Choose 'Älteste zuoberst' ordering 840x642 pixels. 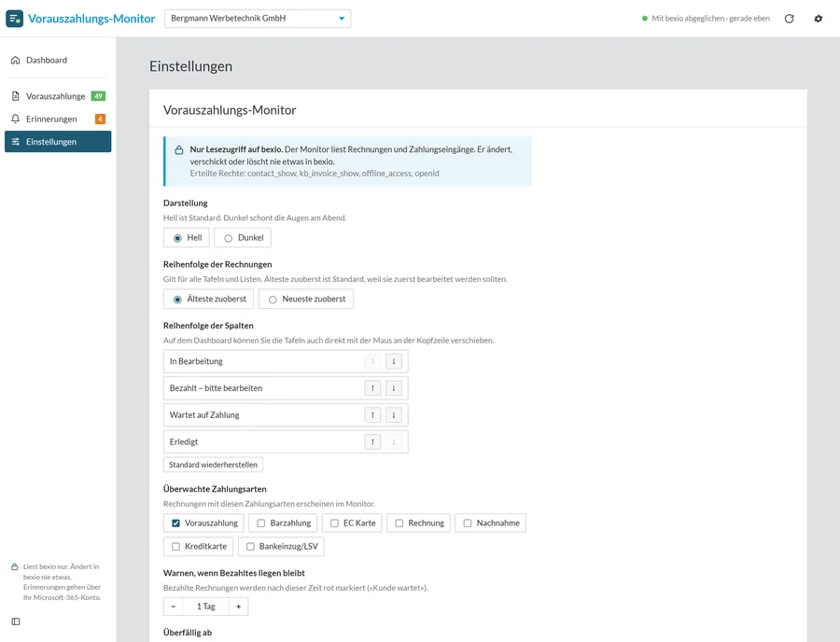(208, 299)
